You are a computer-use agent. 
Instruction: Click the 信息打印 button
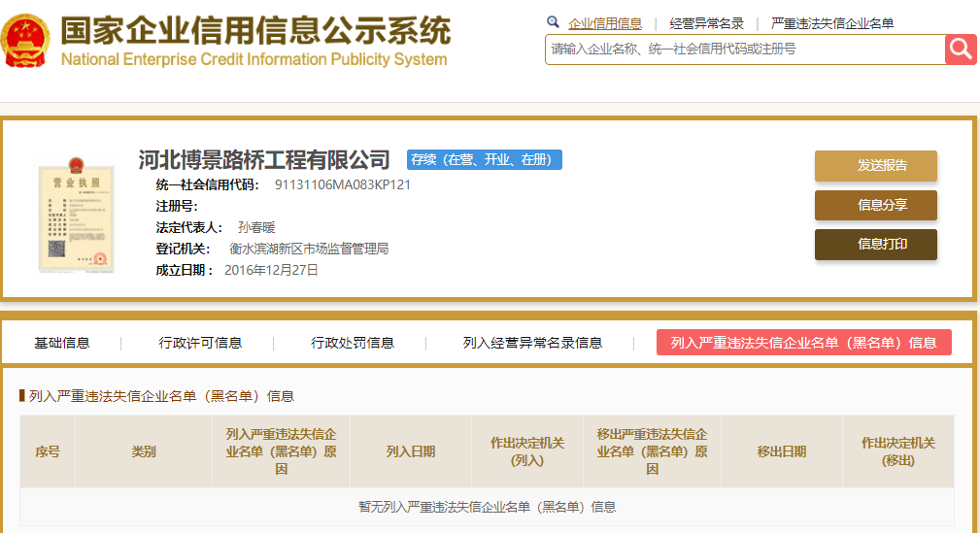pos(876,245)
